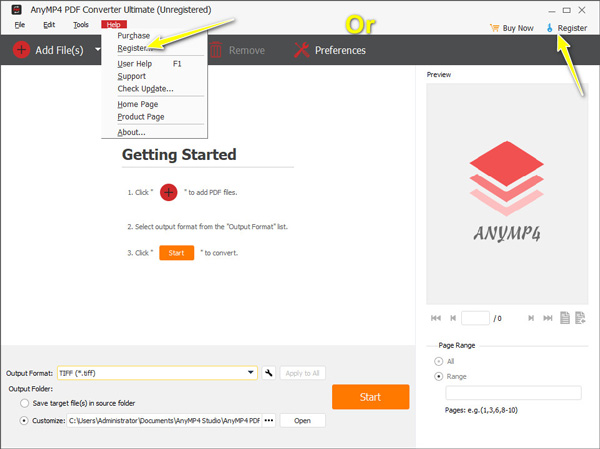Click the Customize output path field
The image size is (600, 449).
click(165, 420)
